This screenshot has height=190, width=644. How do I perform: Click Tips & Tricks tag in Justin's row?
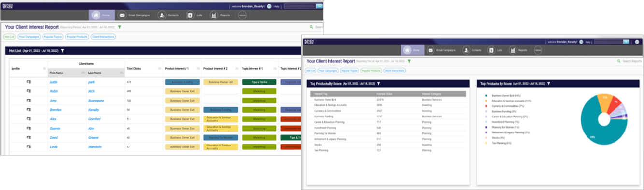pyautogui.click(x=259, y=82)
